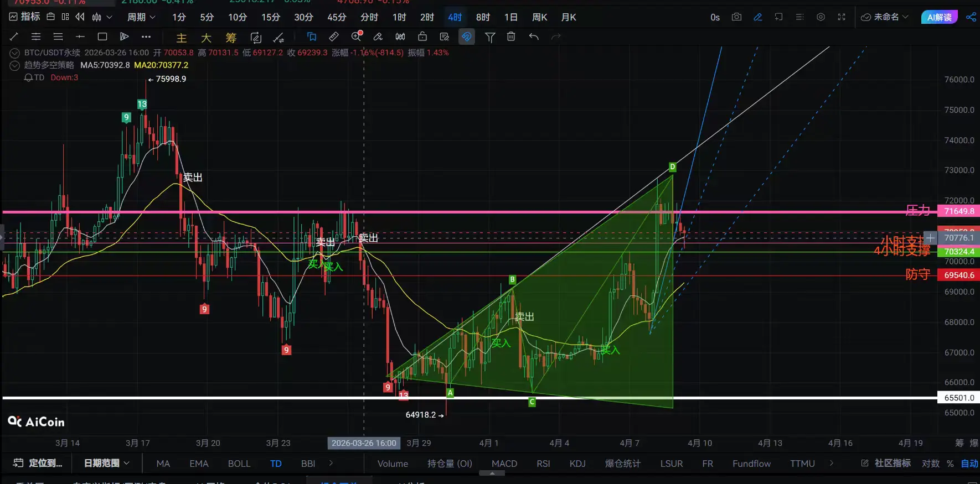Image resolution: width=980 pixels, height=484 pixels.
Task: Click the layout template icon next to 指标
Action: point(50,17)
